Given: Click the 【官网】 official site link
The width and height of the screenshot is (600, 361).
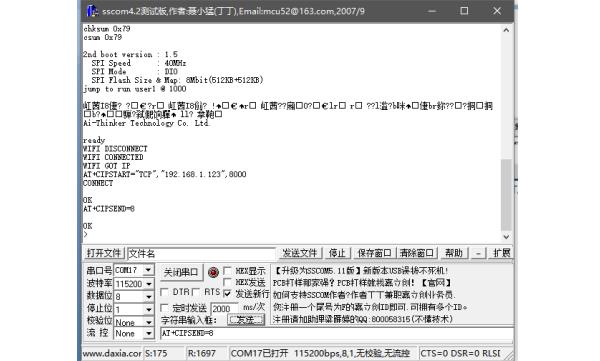Looking at the screenshot, I should coord(436,283).
